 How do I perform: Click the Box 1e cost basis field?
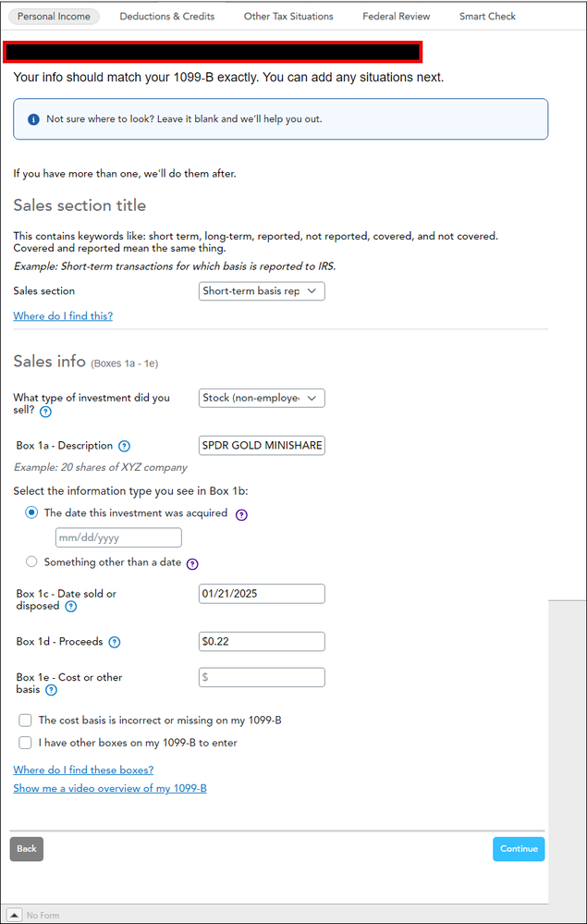(262, 677)
